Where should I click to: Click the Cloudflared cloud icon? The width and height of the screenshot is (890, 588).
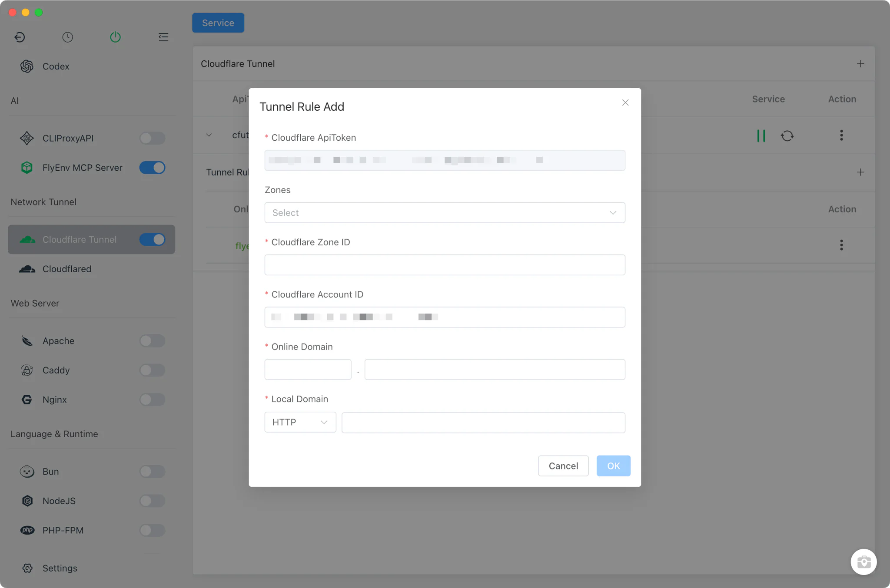click(27, 269)
